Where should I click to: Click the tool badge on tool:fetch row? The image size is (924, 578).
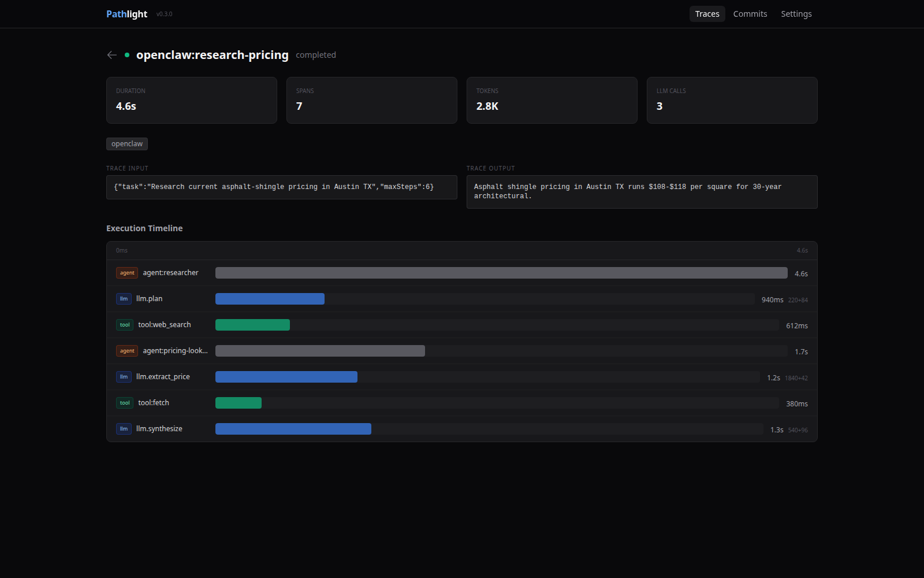click(125, 403)
